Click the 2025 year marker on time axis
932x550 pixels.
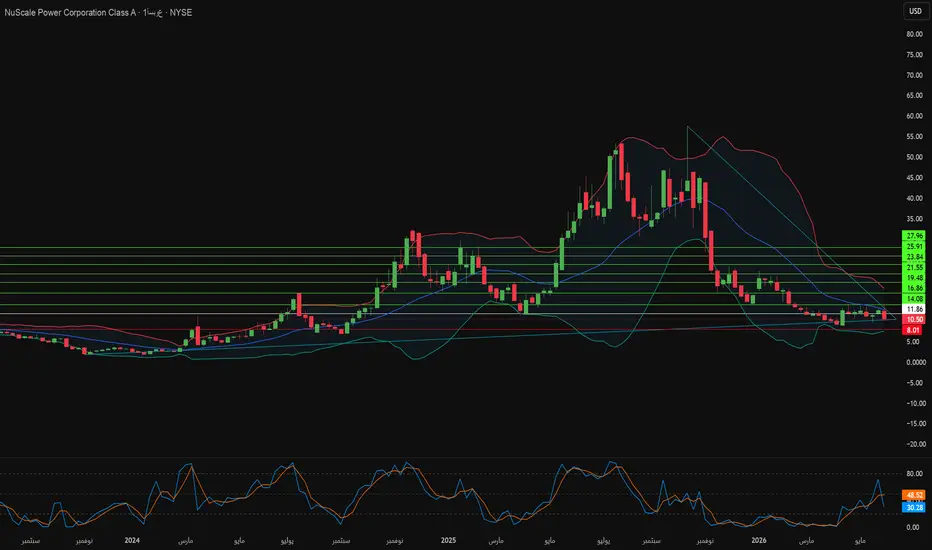[448, 540]
